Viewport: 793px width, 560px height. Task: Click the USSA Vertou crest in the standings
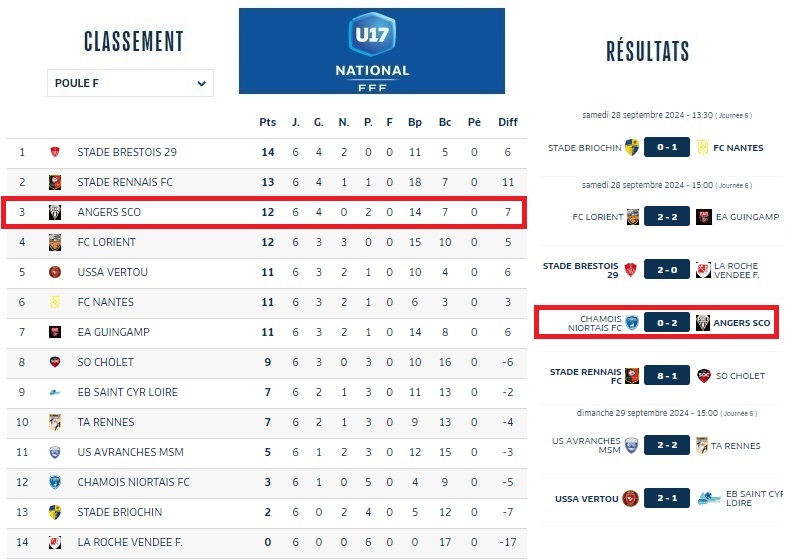tap(55, 272)
